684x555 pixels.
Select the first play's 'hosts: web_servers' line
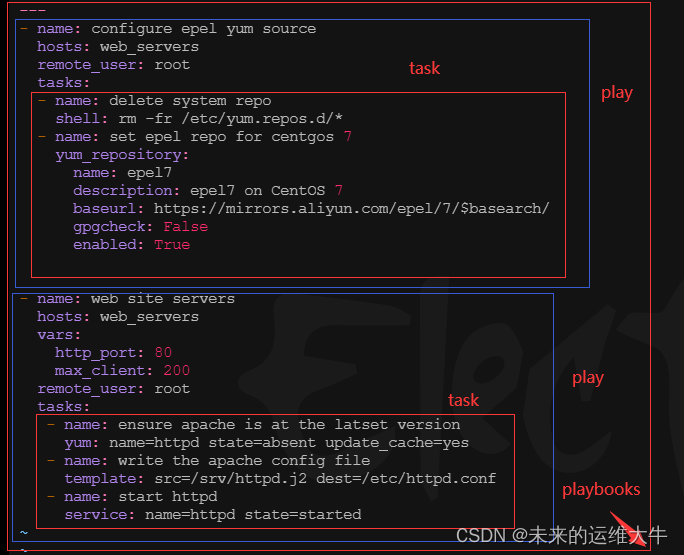coord(118,47)
